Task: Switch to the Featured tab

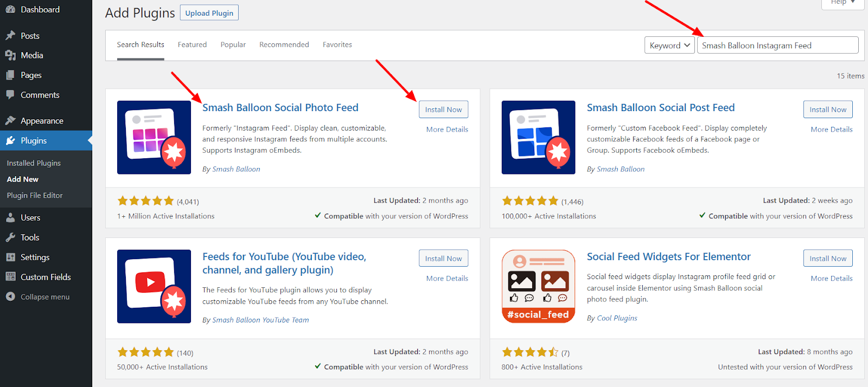Action: pyautogui.click(x=192, y=45)
